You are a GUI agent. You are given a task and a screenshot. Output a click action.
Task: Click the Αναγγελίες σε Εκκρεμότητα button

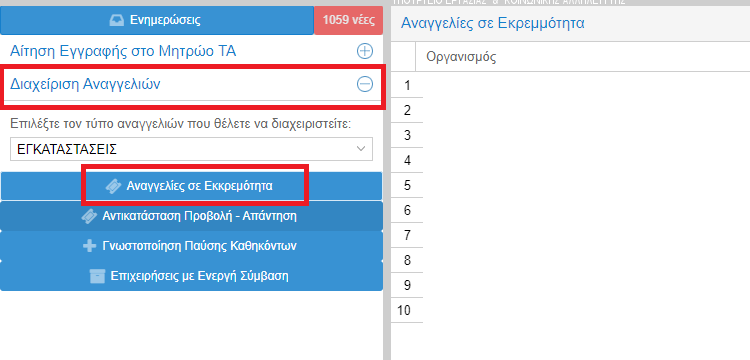pos(191,186)
